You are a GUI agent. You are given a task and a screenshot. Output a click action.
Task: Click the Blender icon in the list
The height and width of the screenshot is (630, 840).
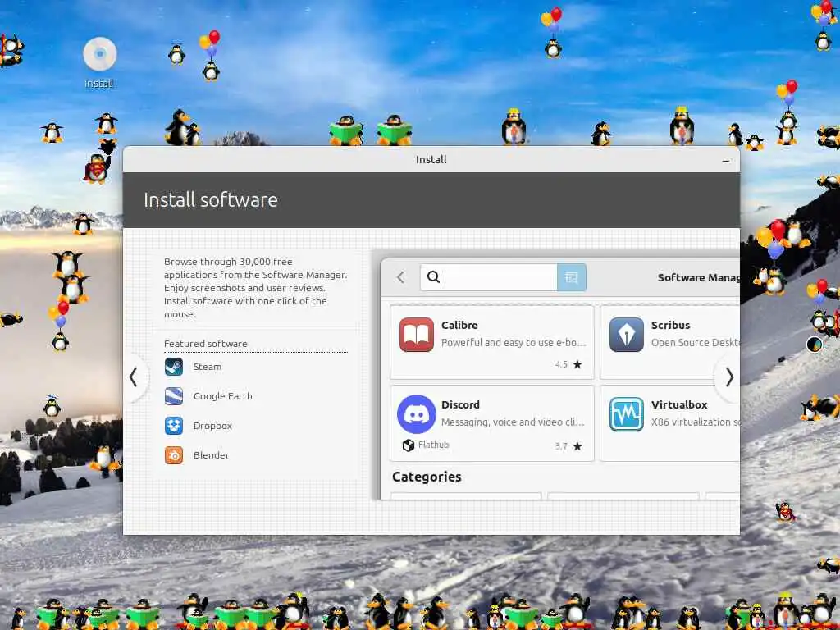[x=174, y=455]
